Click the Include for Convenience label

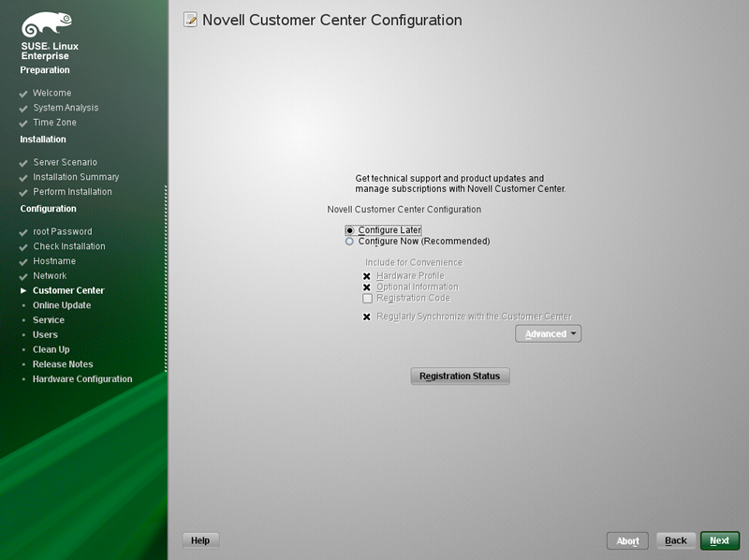point(414,263)
